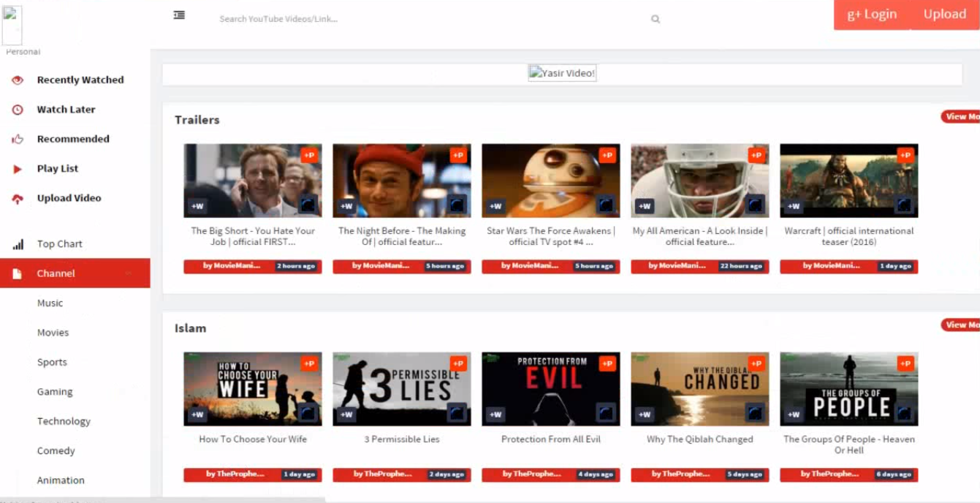The height and width of the screenshot is (503, 980).
Task: Toggle +W watch later on Star Wars trailer
Action: pos(495,206)
